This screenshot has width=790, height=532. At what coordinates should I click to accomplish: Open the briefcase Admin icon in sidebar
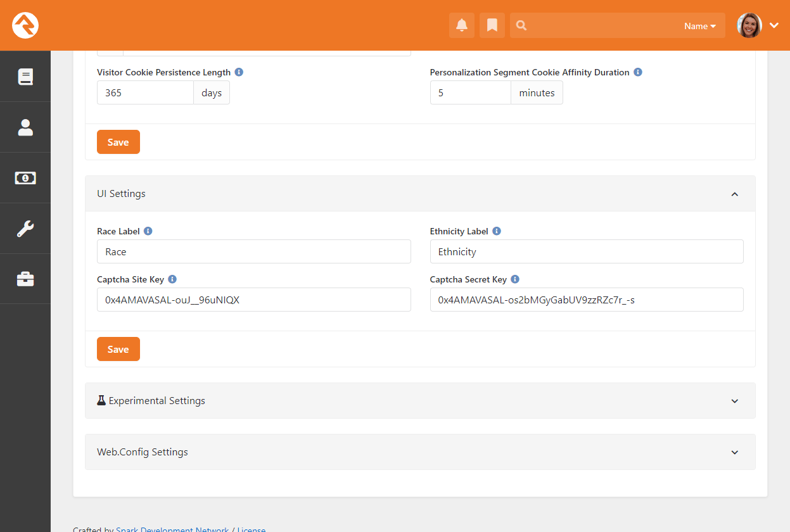25,279
